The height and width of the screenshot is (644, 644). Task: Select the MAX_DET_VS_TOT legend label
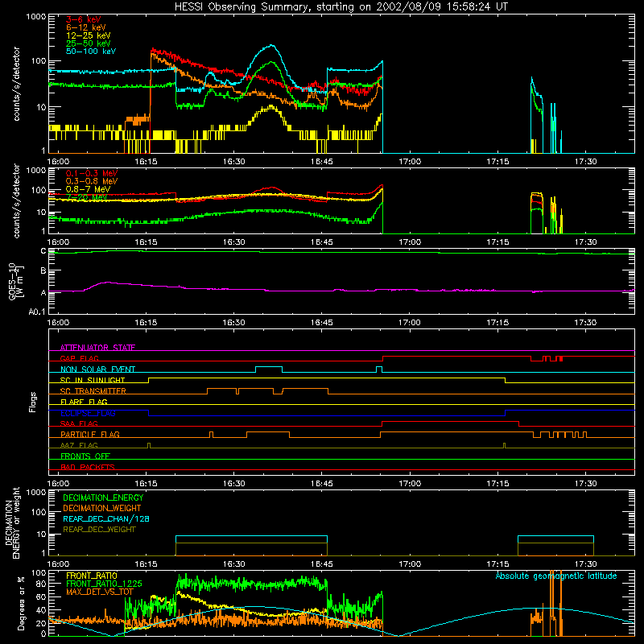100,592
